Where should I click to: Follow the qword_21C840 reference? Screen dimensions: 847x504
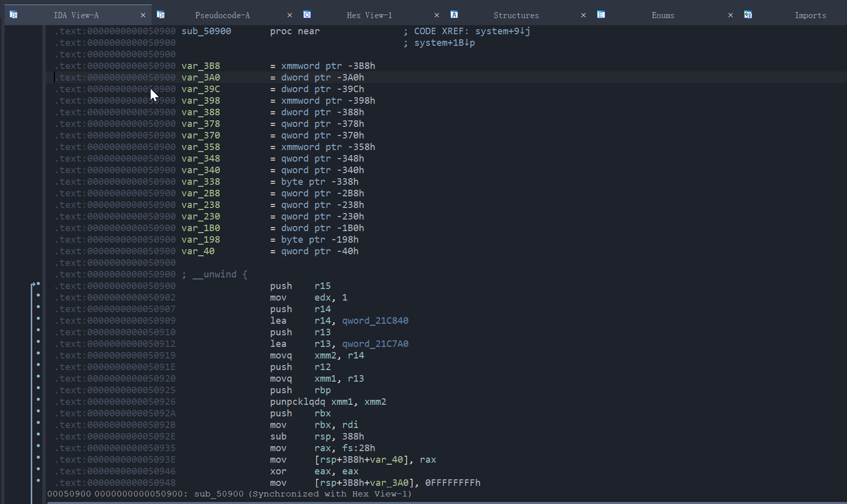(375, 321)
